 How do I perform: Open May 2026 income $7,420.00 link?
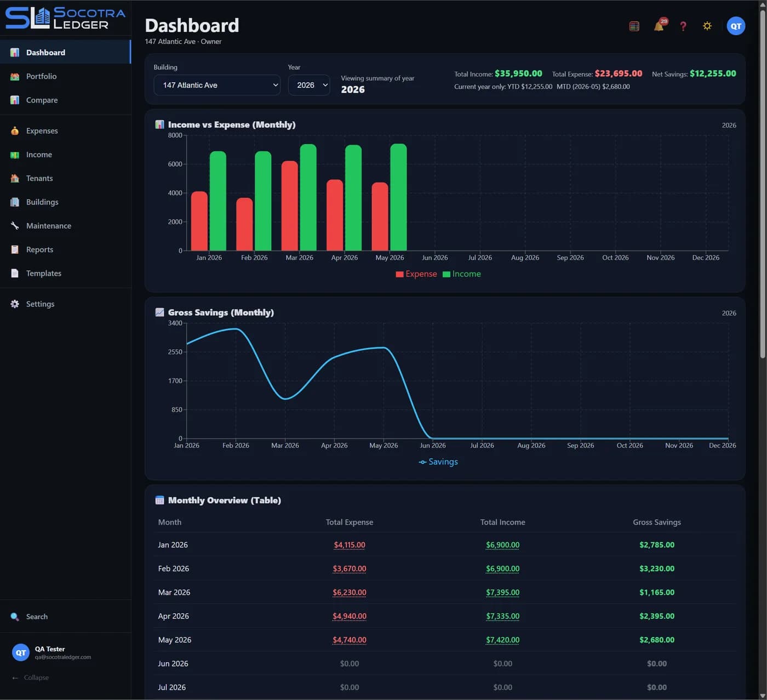click(x=502, y=640)
